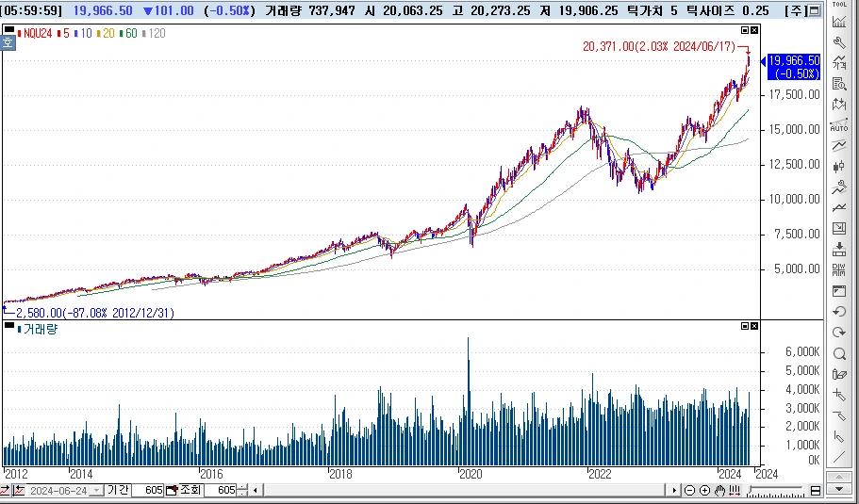The height and width of the screenshot is (504, 859).
Task: Select the pencil and eraser tool
Action: 839,374
